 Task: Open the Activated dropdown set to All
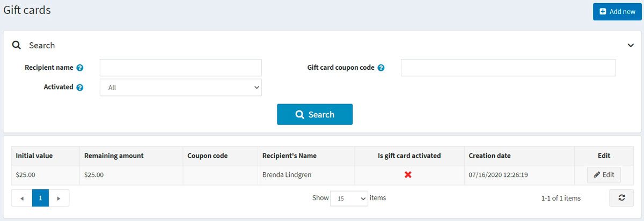180,87
